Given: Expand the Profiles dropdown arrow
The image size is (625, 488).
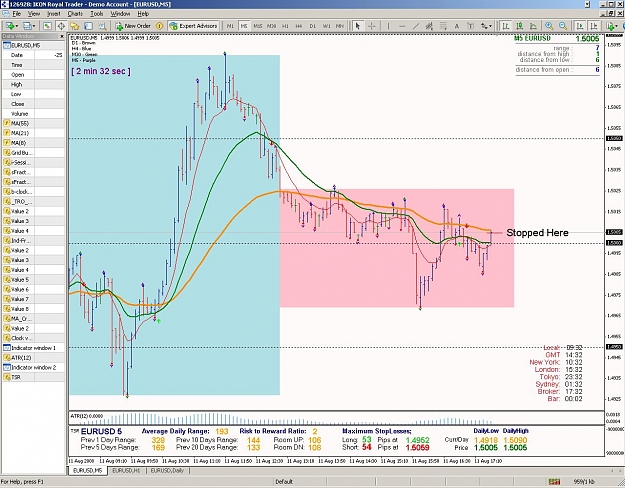Looking at the screenshot, I should pyautogui.click(x=34, y=26).
